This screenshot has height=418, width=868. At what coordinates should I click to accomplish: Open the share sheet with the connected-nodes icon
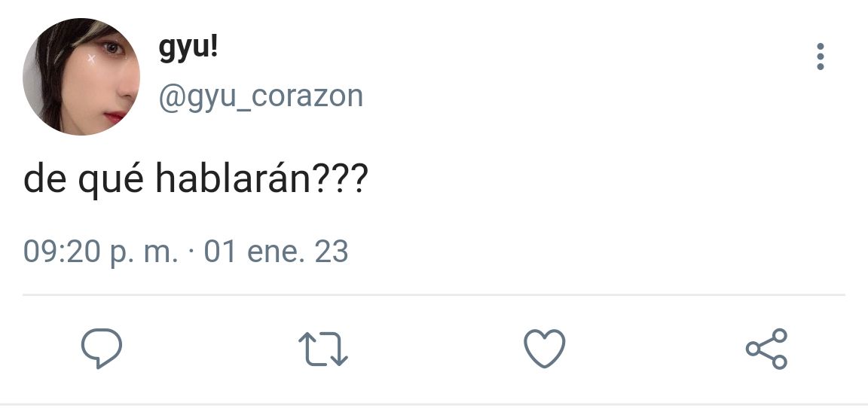click(x=767, y=349)
